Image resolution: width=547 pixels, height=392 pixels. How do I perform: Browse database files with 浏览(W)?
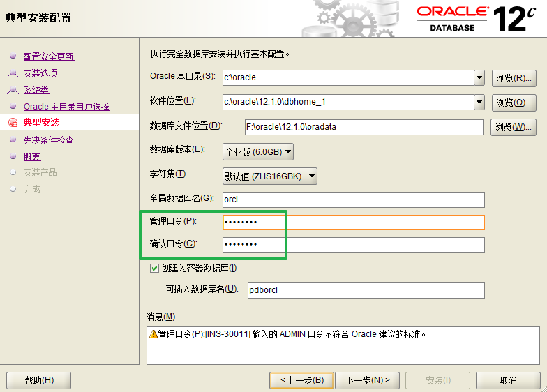coord(514,127)
